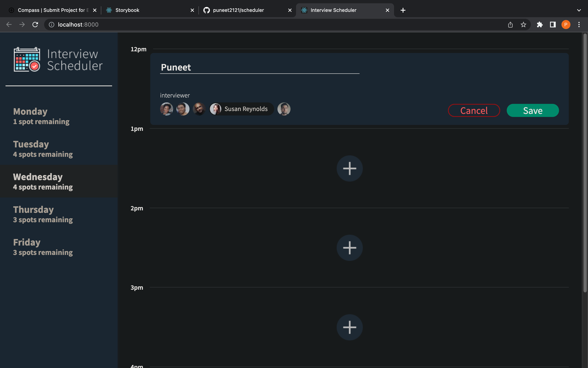588x368 pixels.
Task: Switch to Thursday in the day list
Action: [x=59, y=214]
